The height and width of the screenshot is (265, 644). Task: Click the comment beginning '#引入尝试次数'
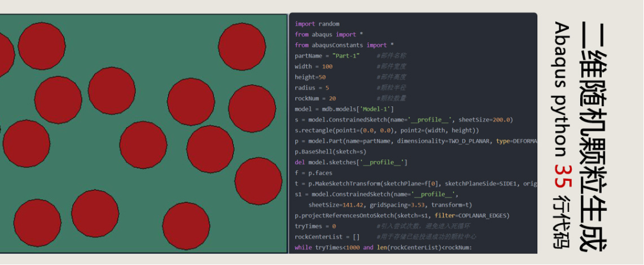pos(423,226)
